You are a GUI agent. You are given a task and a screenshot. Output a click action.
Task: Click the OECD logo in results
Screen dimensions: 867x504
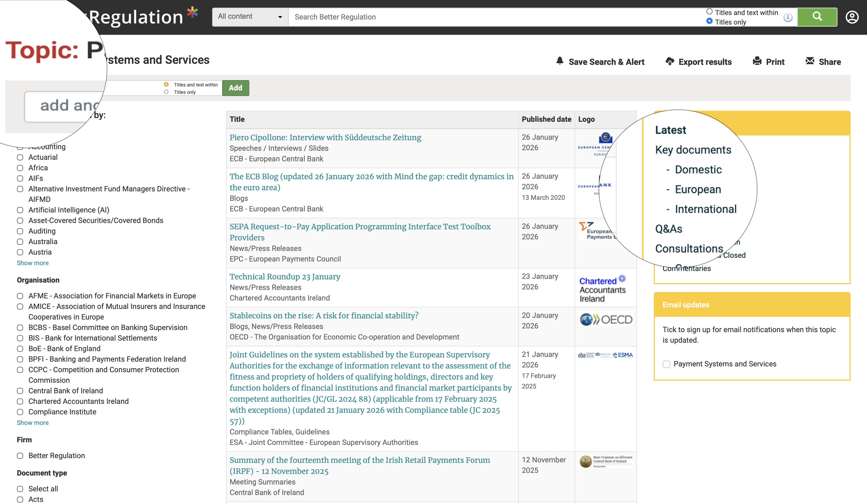click(x=606, y=319)
